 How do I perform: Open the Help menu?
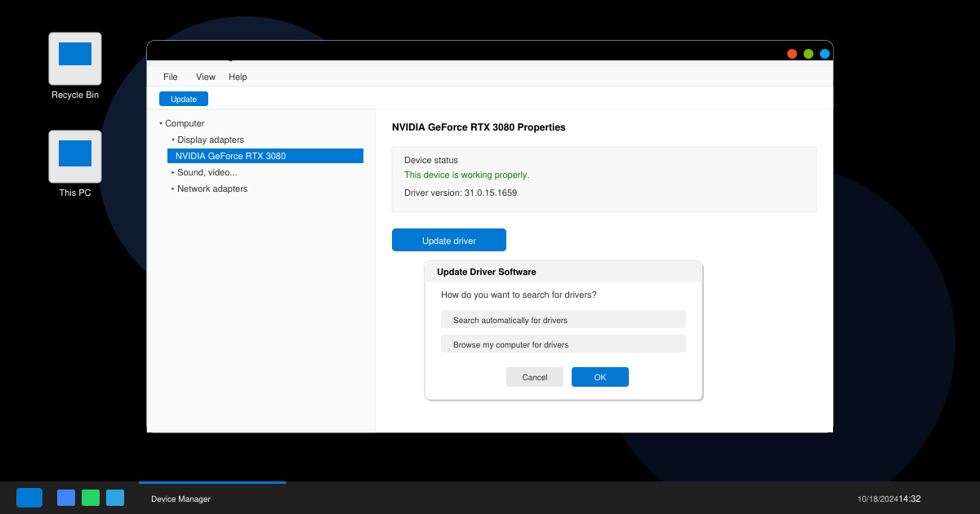238,77
